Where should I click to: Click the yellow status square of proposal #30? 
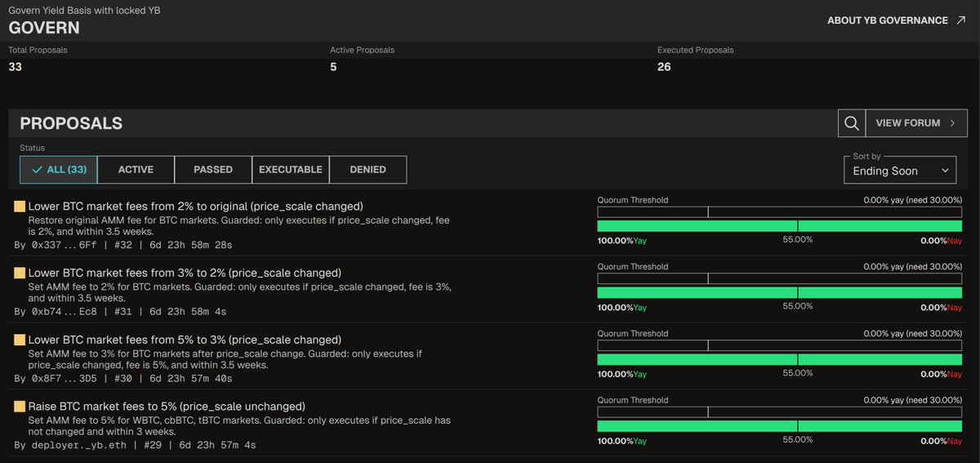click(x=20, y=340)
